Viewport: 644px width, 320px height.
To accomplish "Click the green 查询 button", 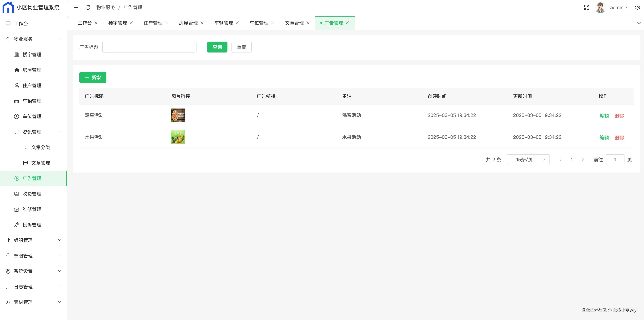I will point(217,47).
